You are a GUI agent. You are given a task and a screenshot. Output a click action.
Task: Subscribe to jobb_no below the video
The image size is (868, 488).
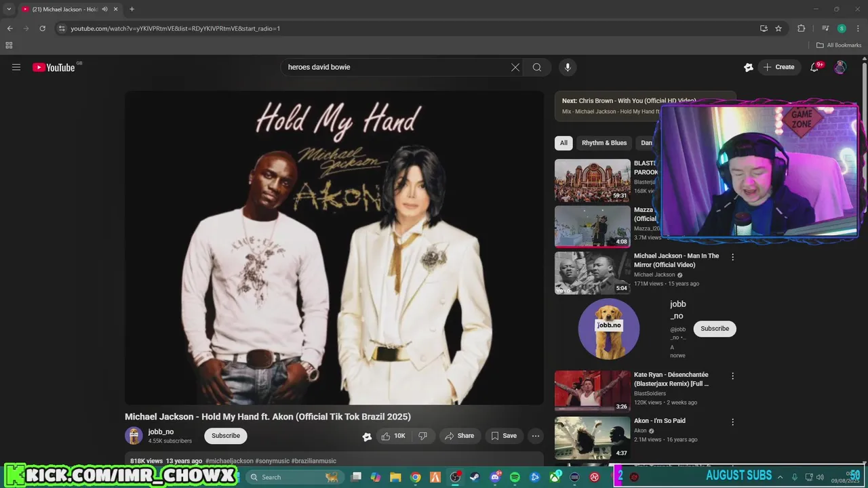pos(226,436)
